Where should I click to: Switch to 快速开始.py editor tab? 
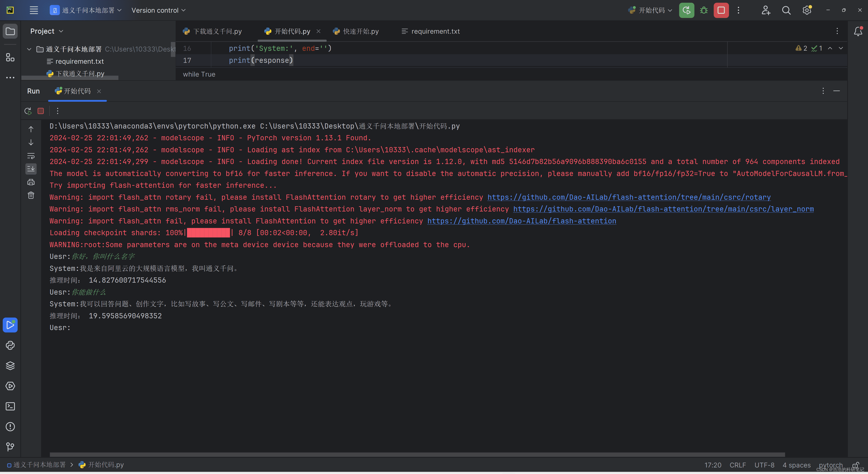[x=356, y=31]
